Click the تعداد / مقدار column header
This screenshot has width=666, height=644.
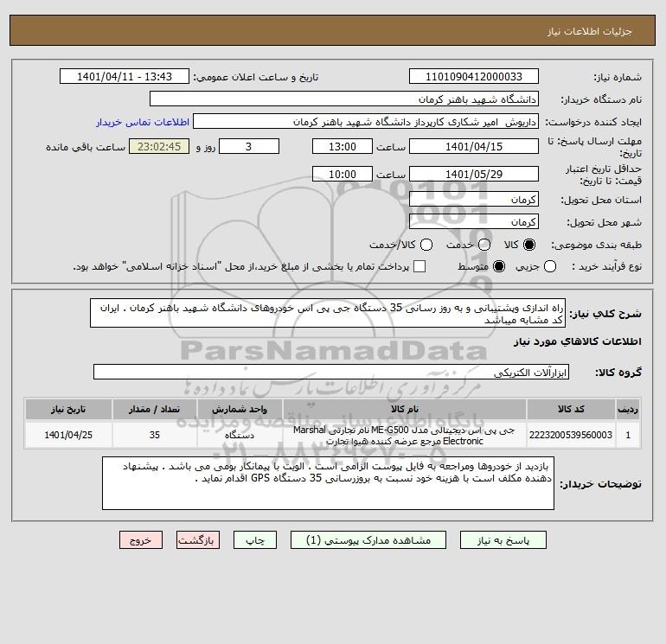[155, 409]
